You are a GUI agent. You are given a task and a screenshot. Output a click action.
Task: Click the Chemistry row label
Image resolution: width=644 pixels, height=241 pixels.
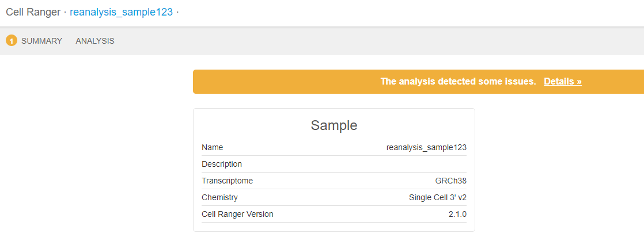219,197
